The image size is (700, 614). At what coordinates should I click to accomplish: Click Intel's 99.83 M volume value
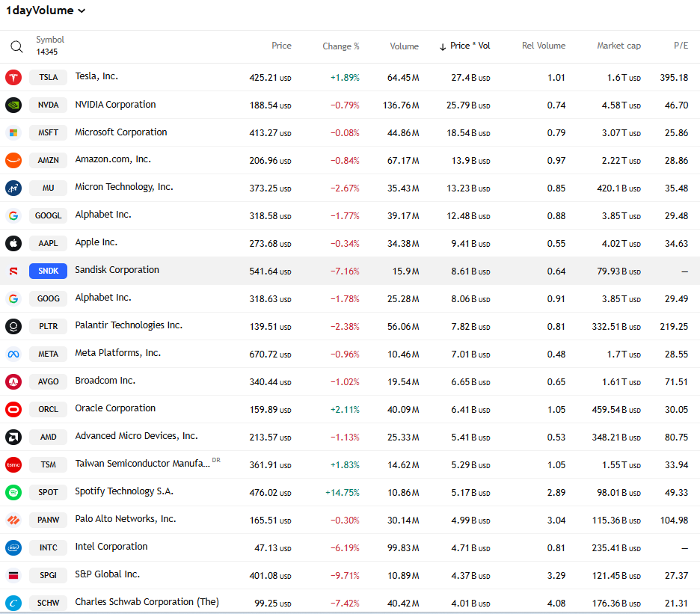tap(403, 548)
